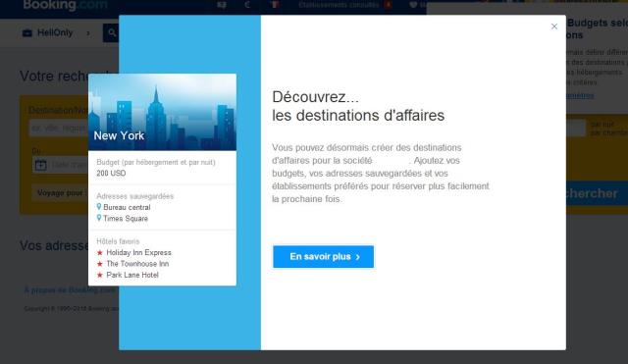Click the Voyage pour option in background
Screen dimensions: 628x364
(60, 193)
